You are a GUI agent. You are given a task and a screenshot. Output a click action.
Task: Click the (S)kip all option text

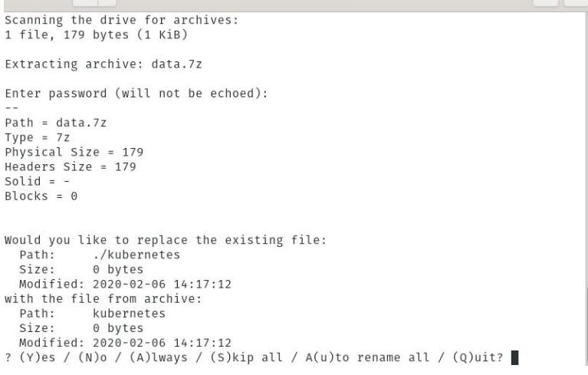246,357
